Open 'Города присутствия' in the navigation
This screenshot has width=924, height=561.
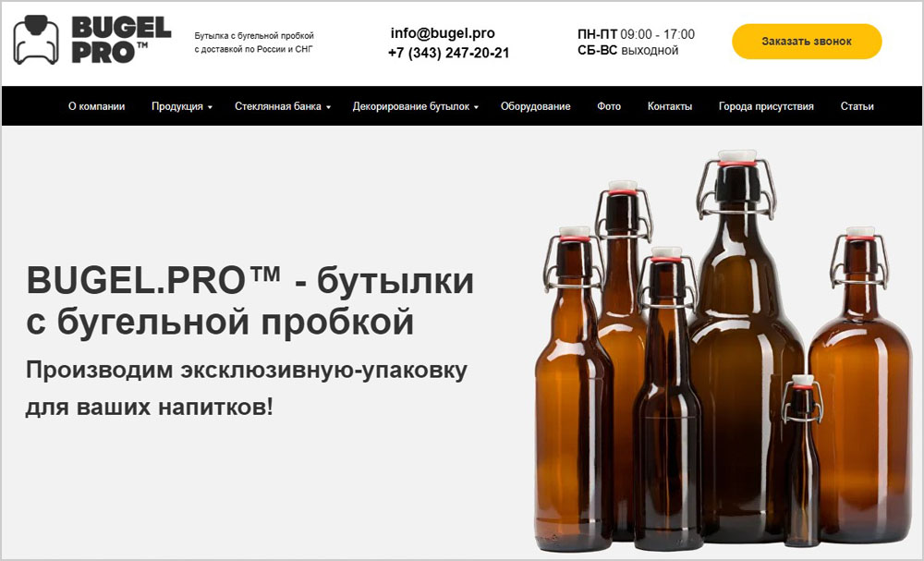tap(766, 106)
